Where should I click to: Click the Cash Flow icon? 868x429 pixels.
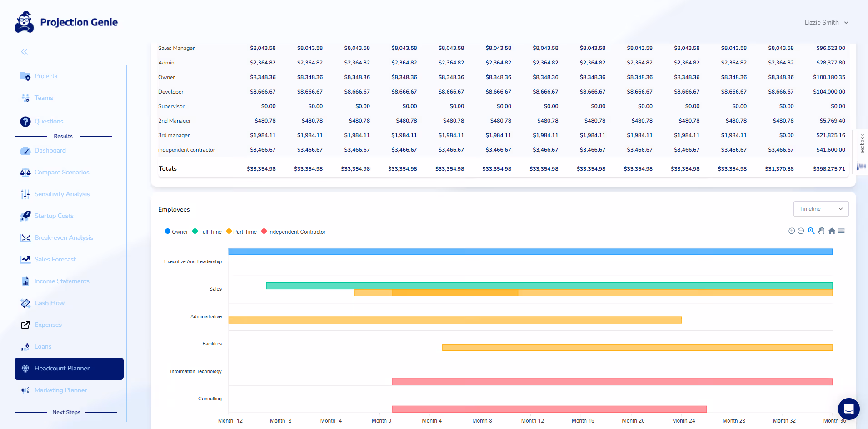pyautogui.click(x=25, y=303)
